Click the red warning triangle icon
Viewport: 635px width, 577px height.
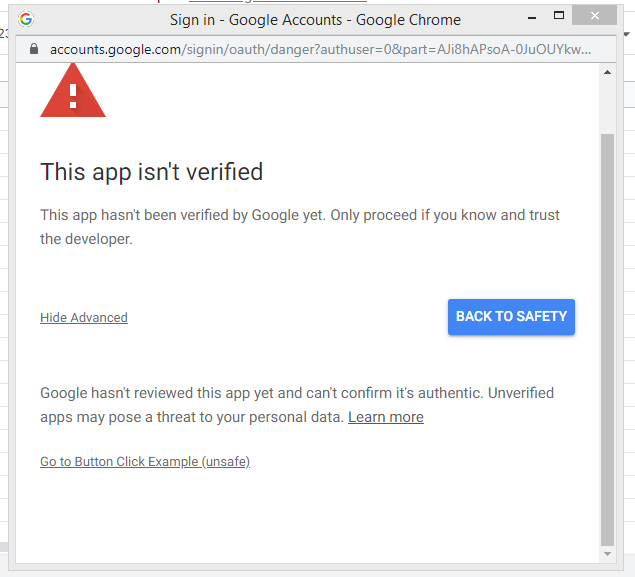click(x=72, y=93)
